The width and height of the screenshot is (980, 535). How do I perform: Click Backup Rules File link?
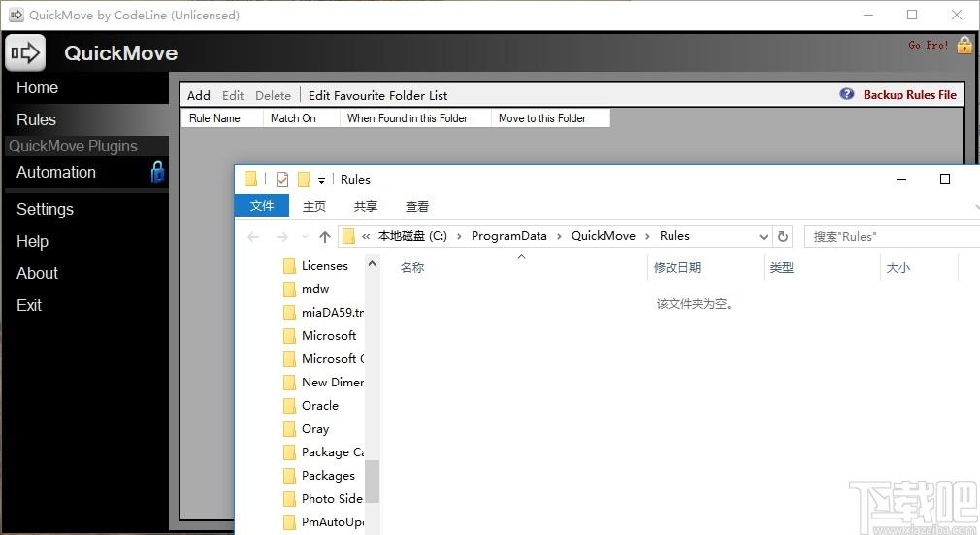(910, 94)
